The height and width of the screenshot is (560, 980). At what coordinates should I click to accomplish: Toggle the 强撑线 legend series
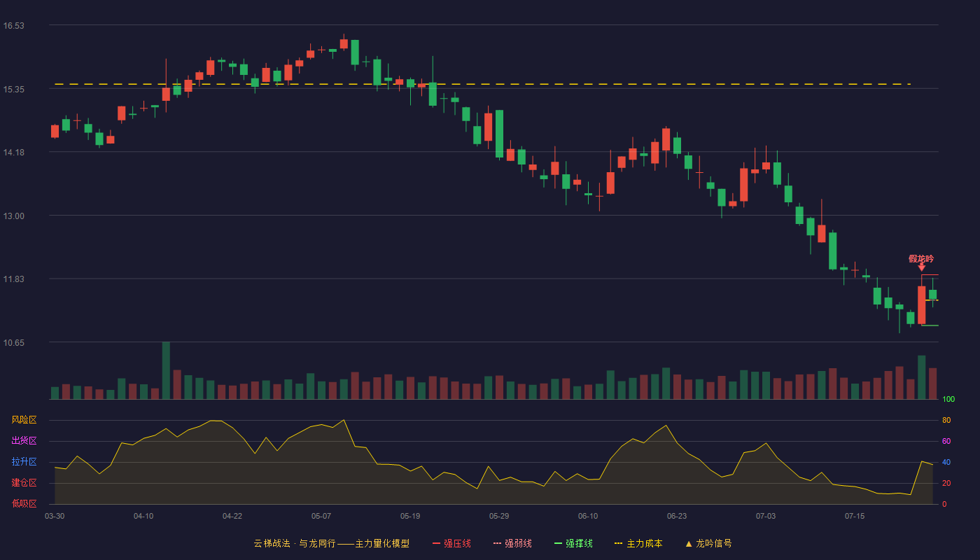[573, 543]
